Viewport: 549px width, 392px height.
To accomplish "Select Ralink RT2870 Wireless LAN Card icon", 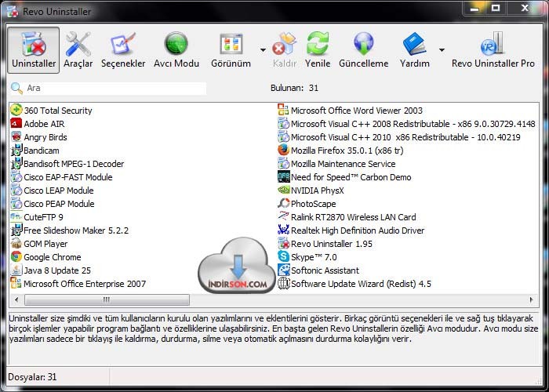I will point(283,216).
